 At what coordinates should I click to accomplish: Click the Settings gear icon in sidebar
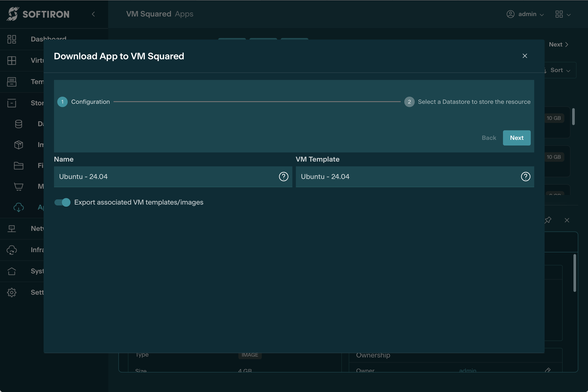[11, 292]
